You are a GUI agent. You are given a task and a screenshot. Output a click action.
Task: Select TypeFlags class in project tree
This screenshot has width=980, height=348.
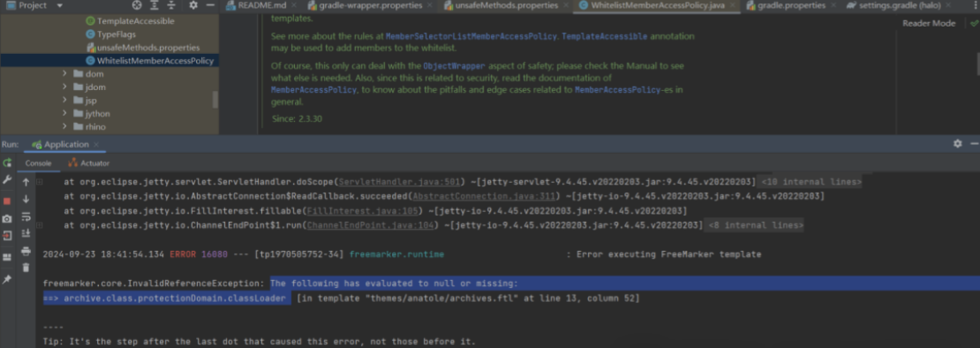point(109,34)
